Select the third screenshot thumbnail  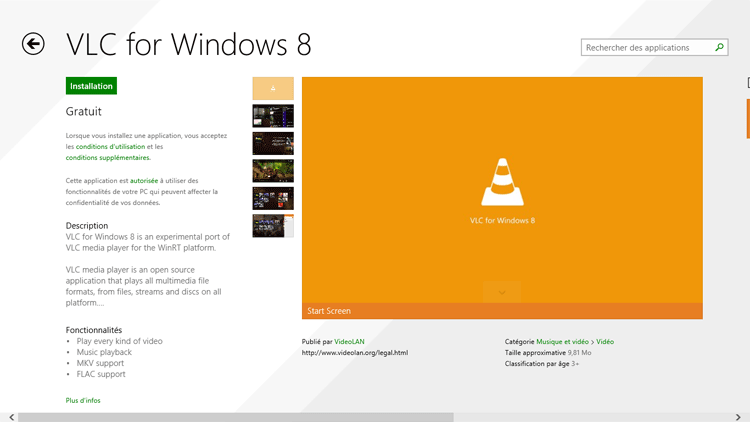click(273, 143)
